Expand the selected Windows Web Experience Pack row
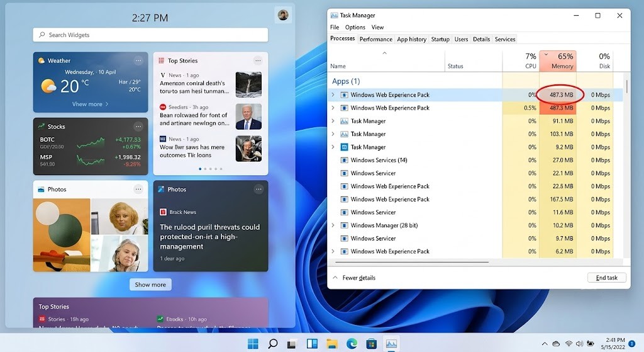The image size is (644, 352). click(x=333, y=94)
